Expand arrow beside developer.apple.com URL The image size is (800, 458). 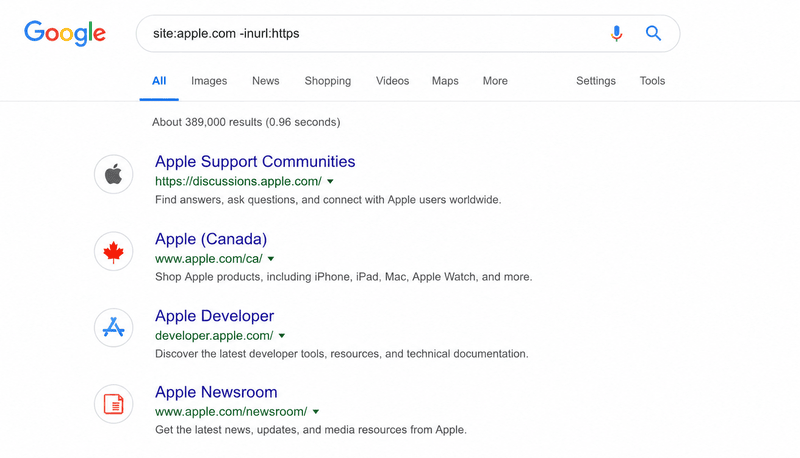282,336
